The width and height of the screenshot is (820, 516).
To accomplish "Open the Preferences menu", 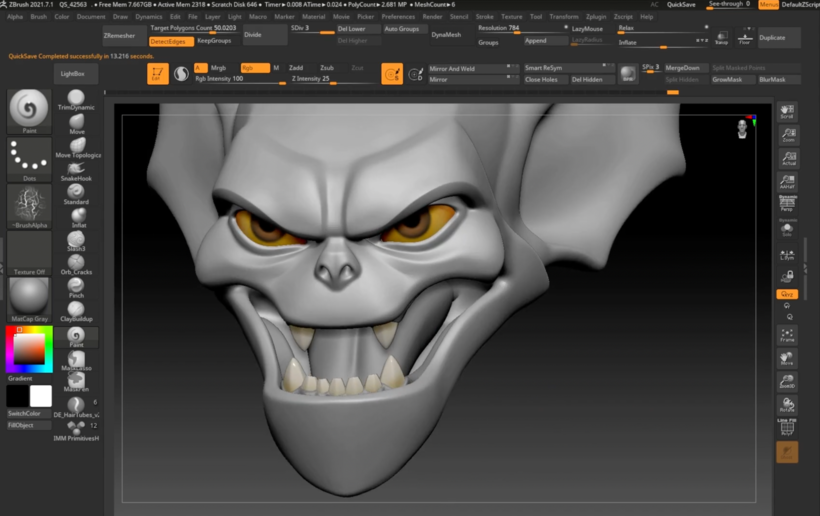I will pos(398,17).
